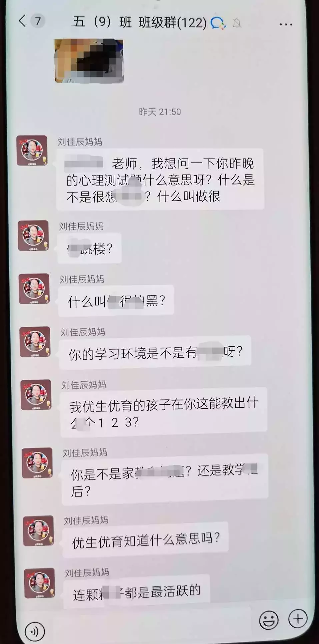The image size is (319, 644).
Task: Tap the muted bell notification icon
Action: [237, 23]
